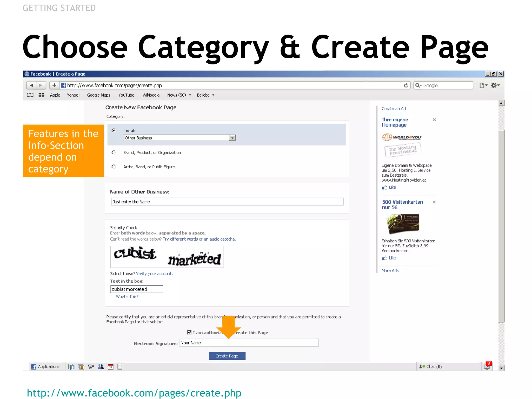532x399 pixels.
Task: Click the Google search magnifier icon
Action: tap(418, 85)
